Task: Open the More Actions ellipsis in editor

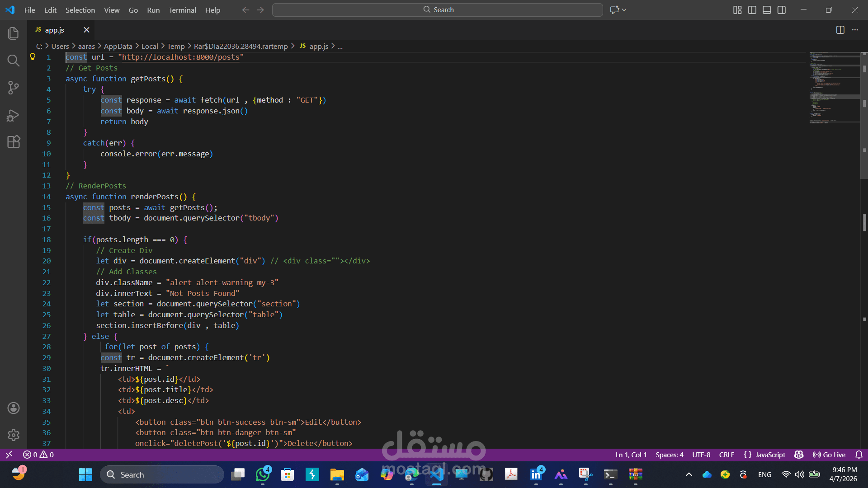Action: click(855, 30)
